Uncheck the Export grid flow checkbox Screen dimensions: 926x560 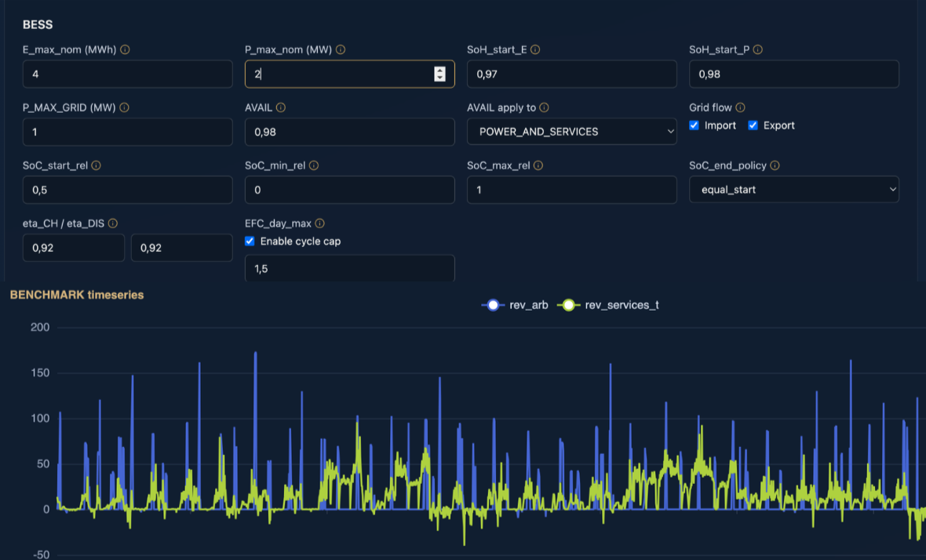coord(753,125)
